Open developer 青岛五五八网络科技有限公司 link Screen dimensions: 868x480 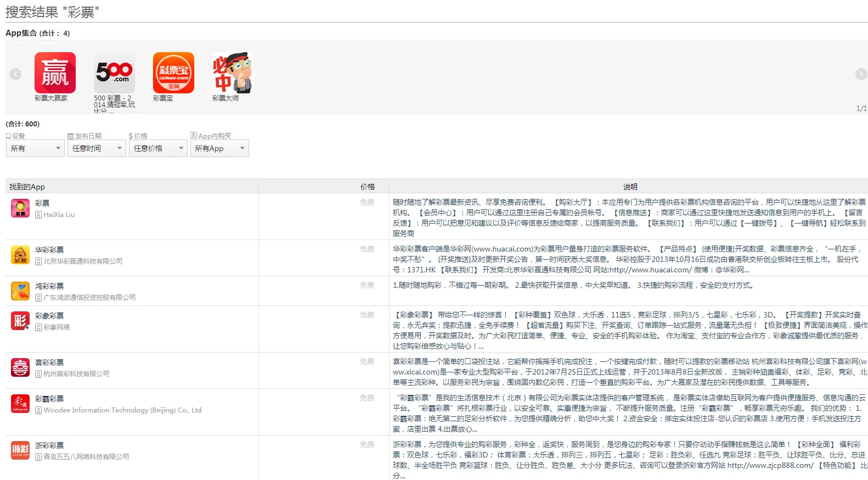click(x=86, y=457)
